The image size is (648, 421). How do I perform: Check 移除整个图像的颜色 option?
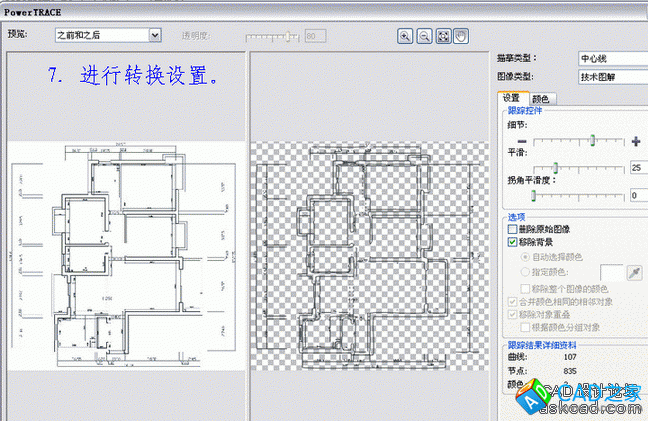[525, 288]
